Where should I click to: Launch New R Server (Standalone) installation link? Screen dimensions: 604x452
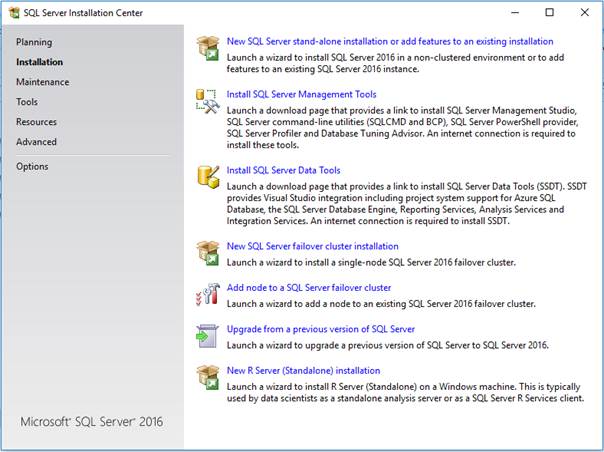click(x=303, y=371)
